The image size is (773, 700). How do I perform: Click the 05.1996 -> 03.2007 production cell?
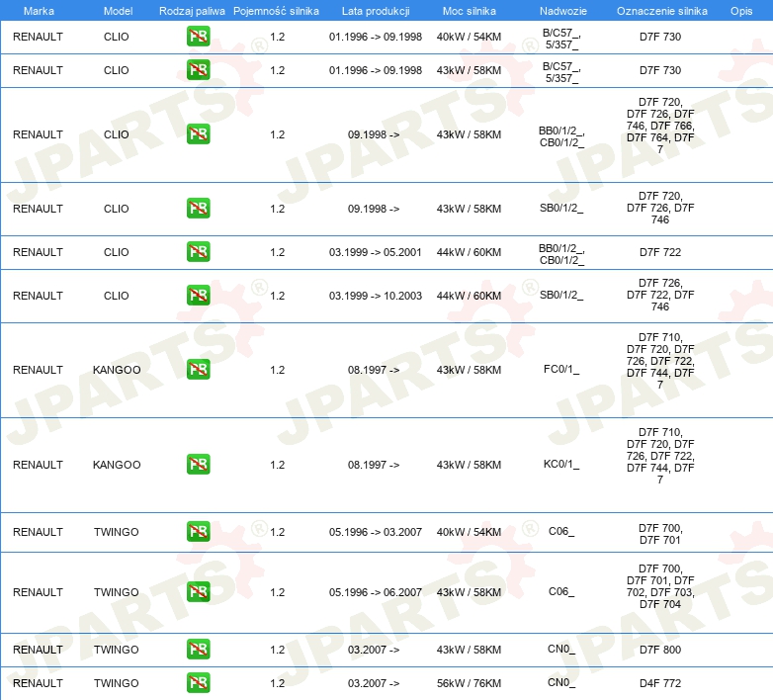pos(376,532)
